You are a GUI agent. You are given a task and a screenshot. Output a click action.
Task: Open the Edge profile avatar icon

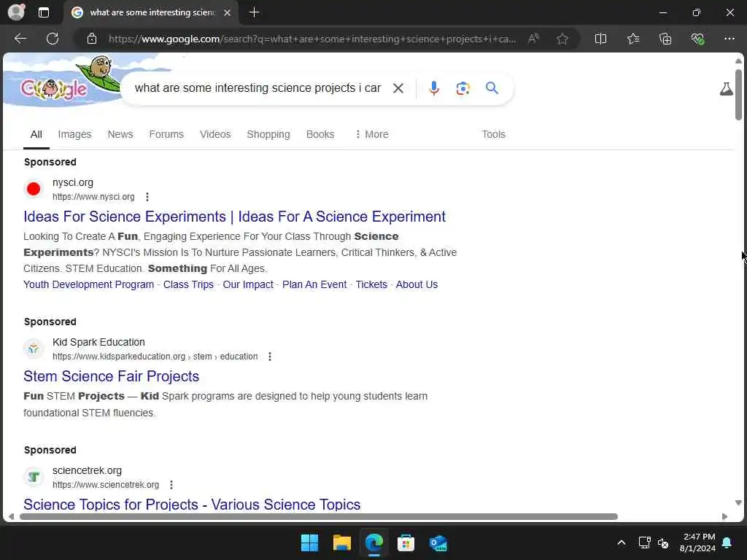tap(16, 12)
